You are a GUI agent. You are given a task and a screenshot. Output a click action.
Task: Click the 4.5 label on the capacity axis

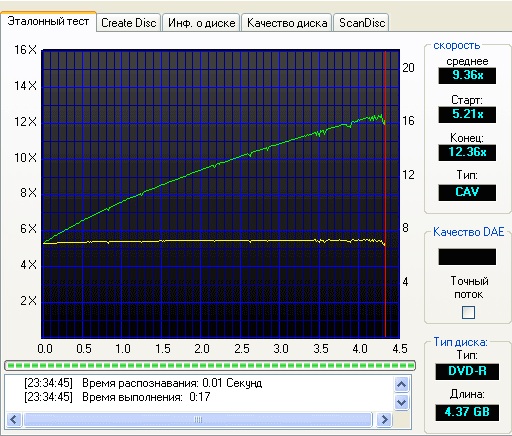click(x=400, y=349)
